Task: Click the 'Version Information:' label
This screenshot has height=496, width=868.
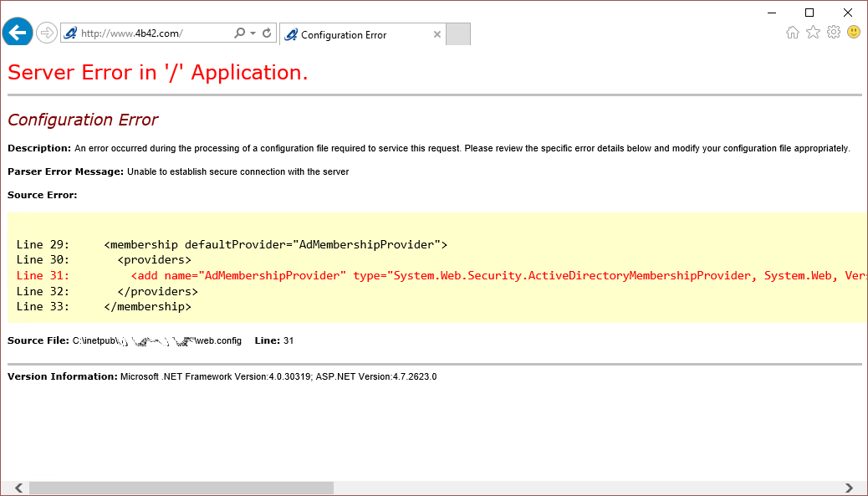Action: 63,376
